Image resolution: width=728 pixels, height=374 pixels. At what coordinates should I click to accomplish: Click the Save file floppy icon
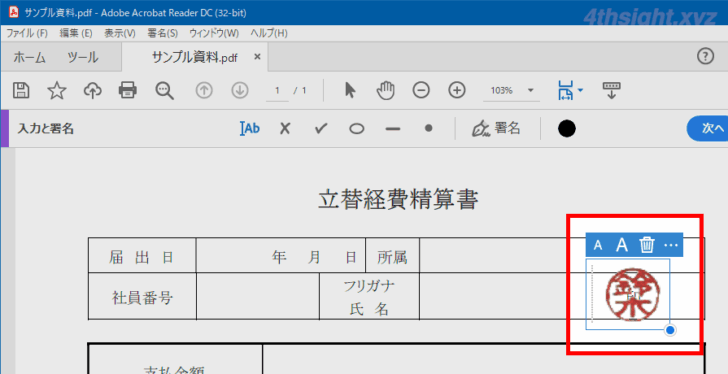coord(21,90)
